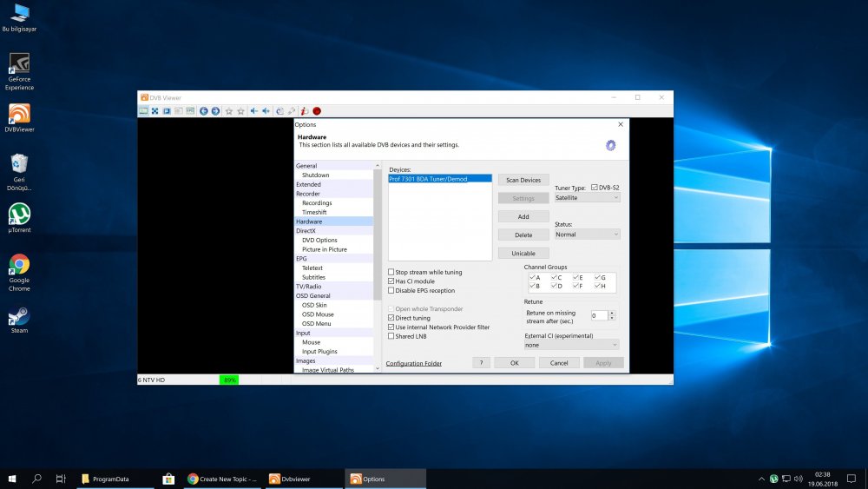
Task: Click the green 89% signal level bar
Action: [229, 380]
